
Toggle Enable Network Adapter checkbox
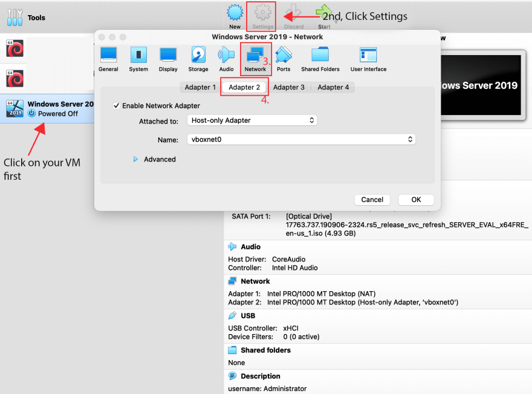click(116, 106)
